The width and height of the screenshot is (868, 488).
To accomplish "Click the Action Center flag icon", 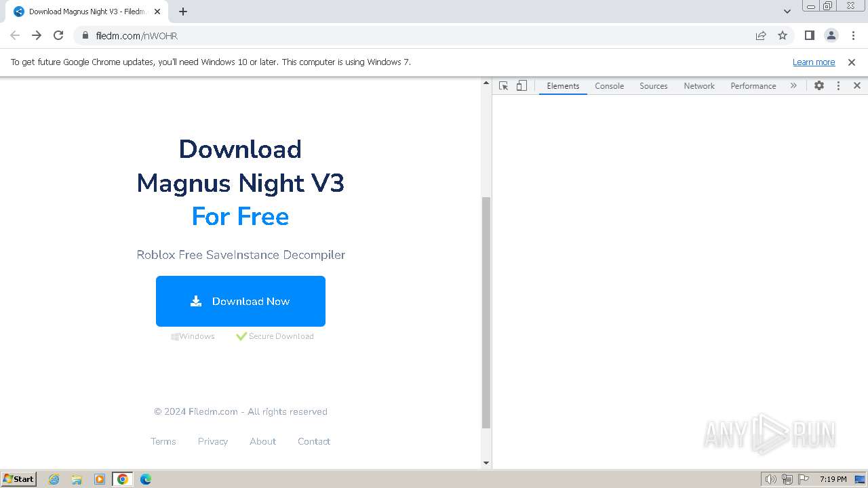I will (804, 479).
